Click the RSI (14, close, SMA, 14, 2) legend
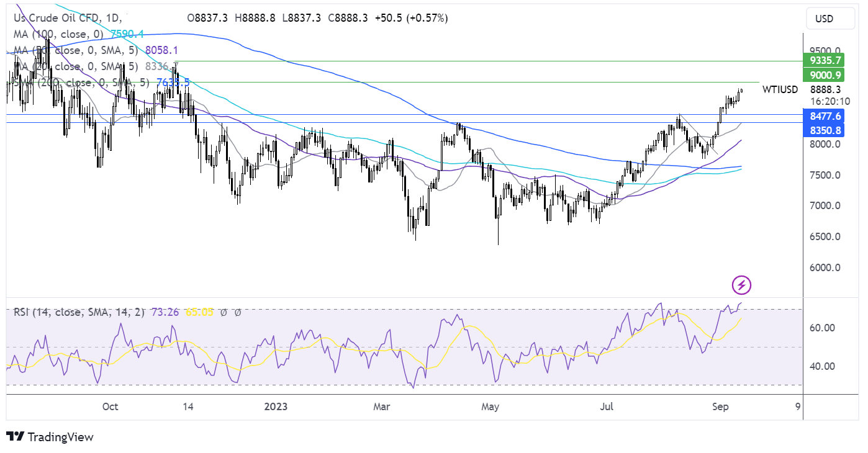868x453 pixels. pyautogui.click(x=79, y=312)
